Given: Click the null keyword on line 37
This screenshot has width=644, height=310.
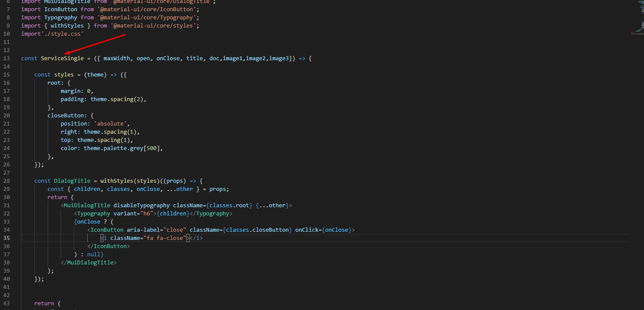Looking at the screenshot, I should [x=94, y=255].
